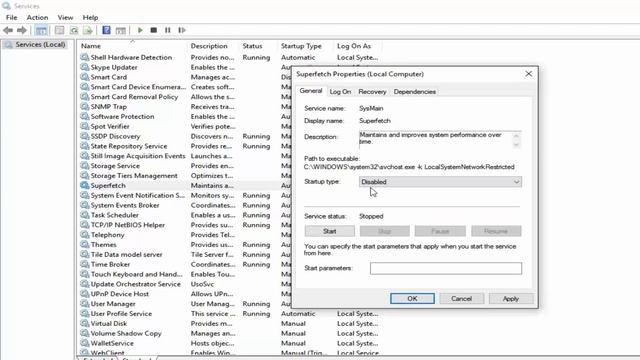
Task: Click the Pause Service toolbar icon
Action: click(x=167, y=30)
